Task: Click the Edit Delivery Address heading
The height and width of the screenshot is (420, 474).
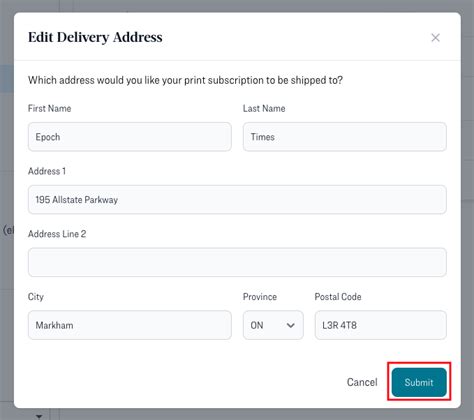Action: click(95, 37)
